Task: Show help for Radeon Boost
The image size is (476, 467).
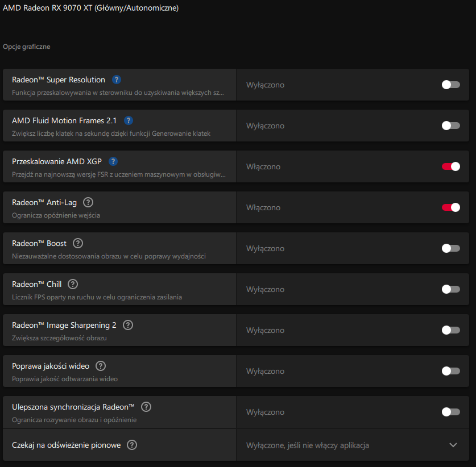Action: point(78,243)
